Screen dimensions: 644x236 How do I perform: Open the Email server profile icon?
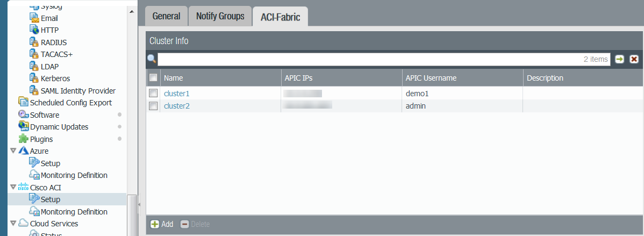click(34, 18)
